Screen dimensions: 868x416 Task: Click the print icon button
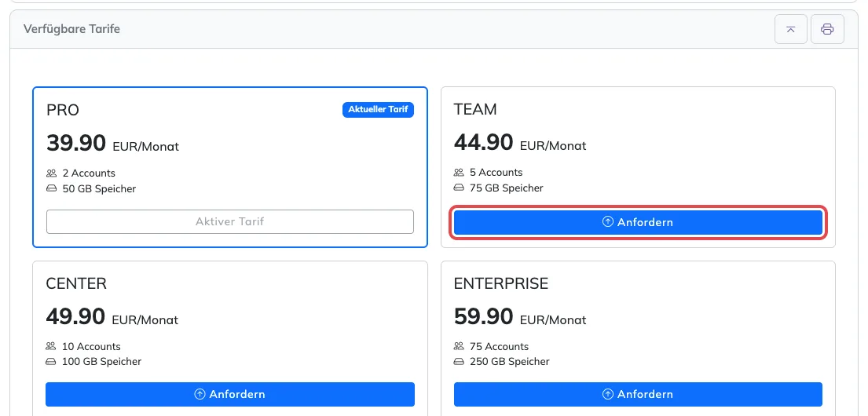click(x=827, y=29)
